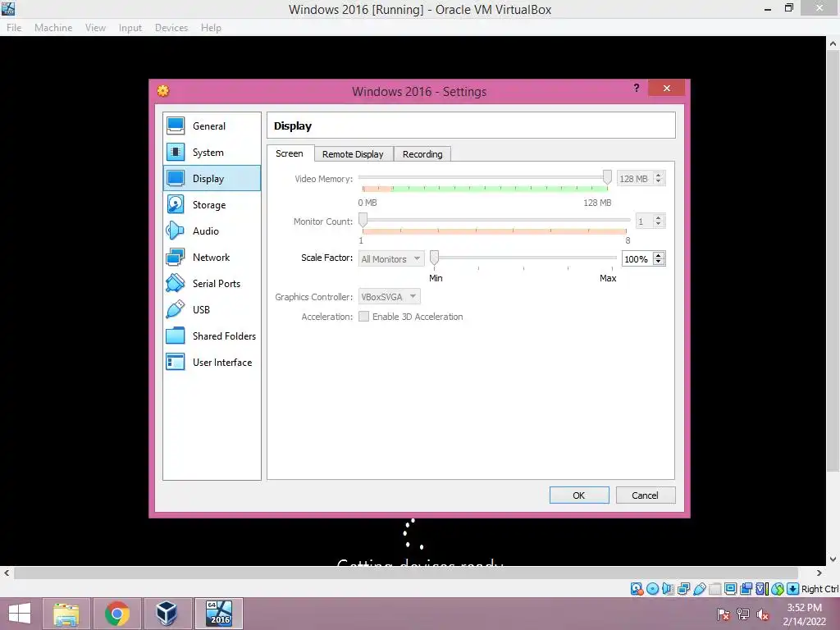
Task: Open the Audio settings category
Action: 212,231
